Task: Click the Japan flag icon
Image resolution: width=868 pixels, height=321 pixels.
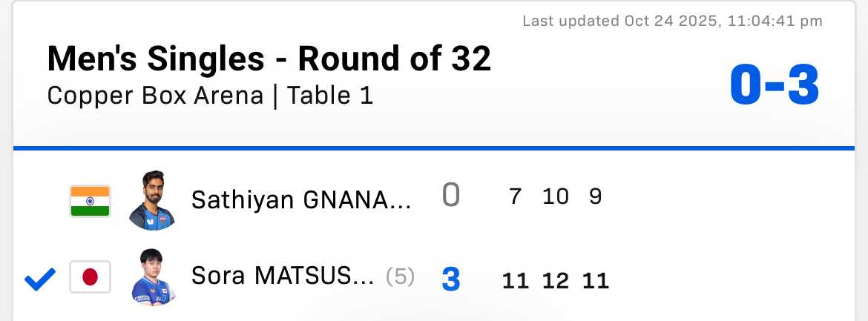Action: coord(90,278)
